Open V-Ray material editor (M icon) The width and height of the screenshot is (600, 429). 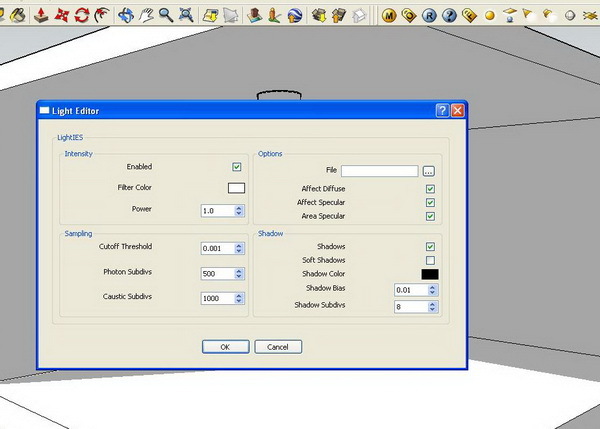pyautogui.click(x=388, y=16)
